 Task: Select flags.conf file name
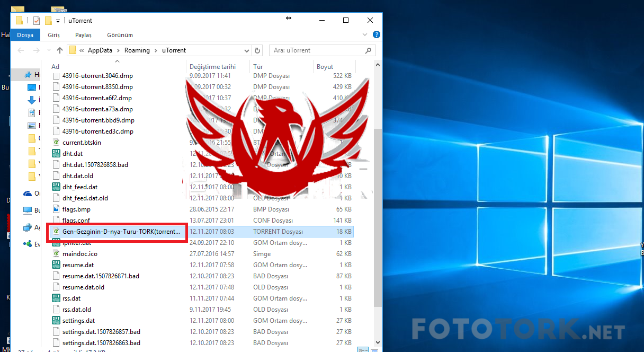[x=76, y=220]
